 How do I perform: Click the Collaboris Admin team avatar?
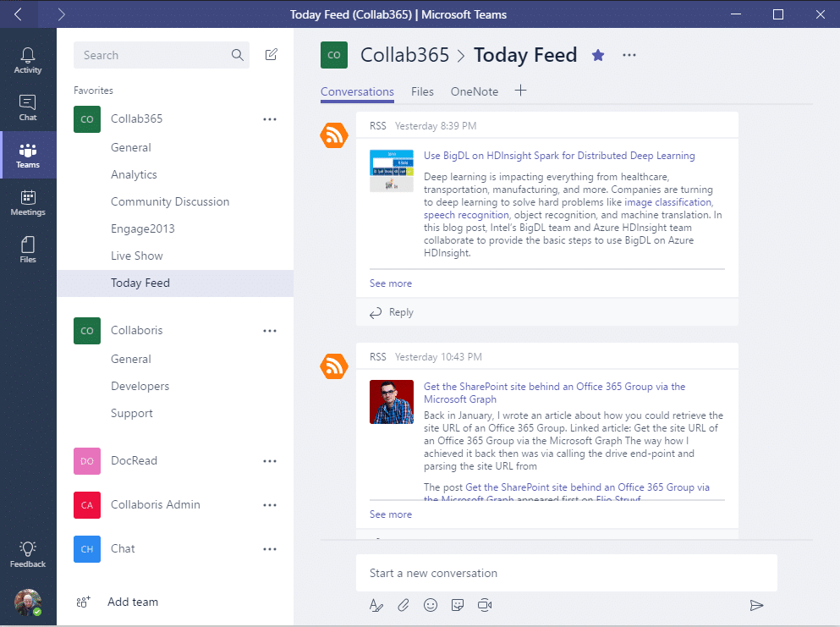click(x=87, y=505)
